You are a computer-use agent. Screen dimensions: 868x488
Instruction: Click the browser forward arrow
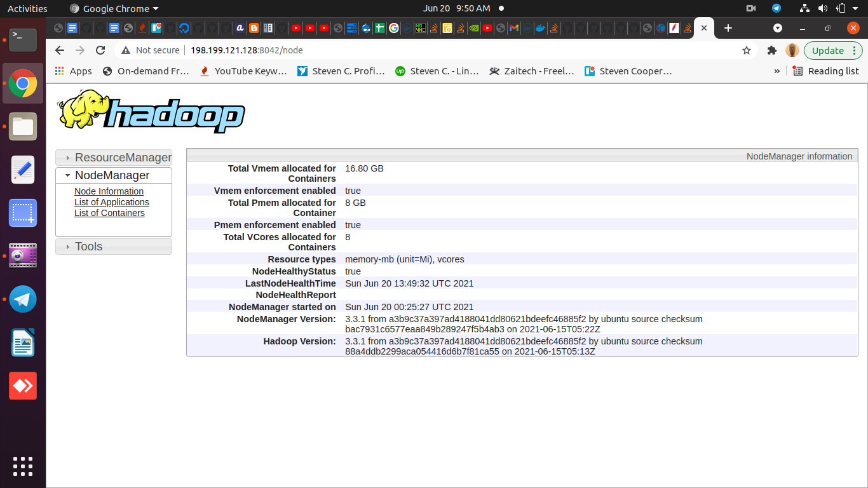tap(80, 50)
